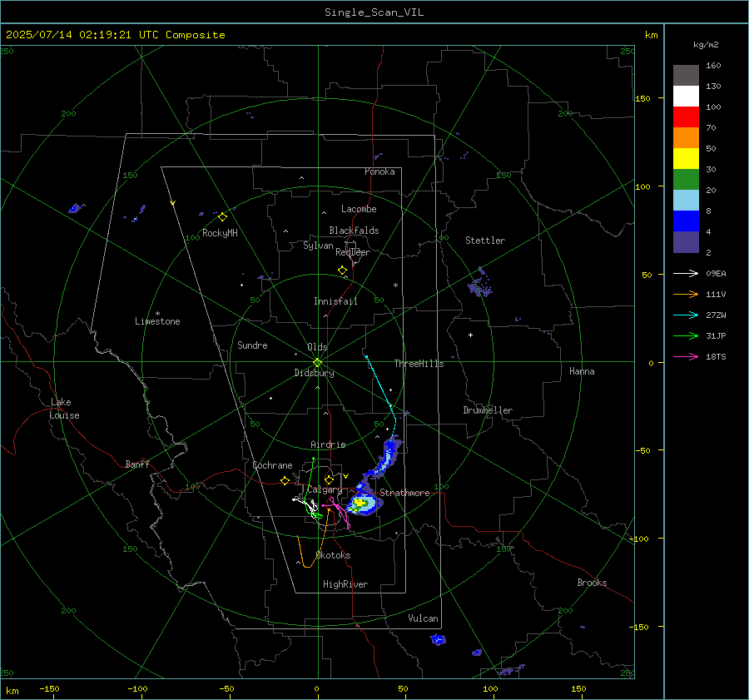Choose the purple 2–4 legend swatch

coord(686,242)
